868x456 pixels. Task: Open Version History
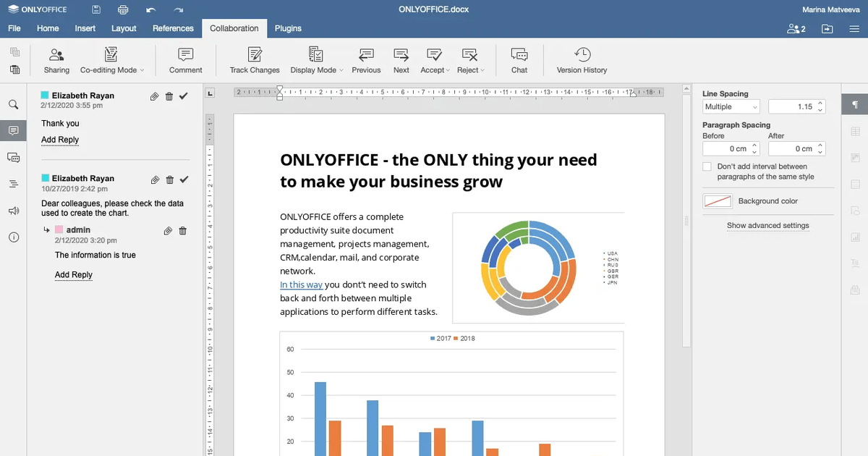click(582, 61)
